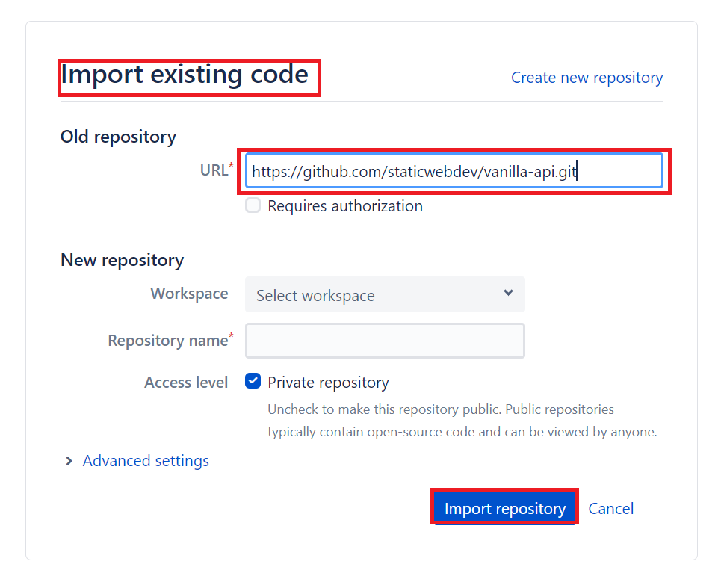The height and width of the screenshot is (588, 721).
Task: Click the Advanced settings chevron arrow
Action: coord(69,461)
